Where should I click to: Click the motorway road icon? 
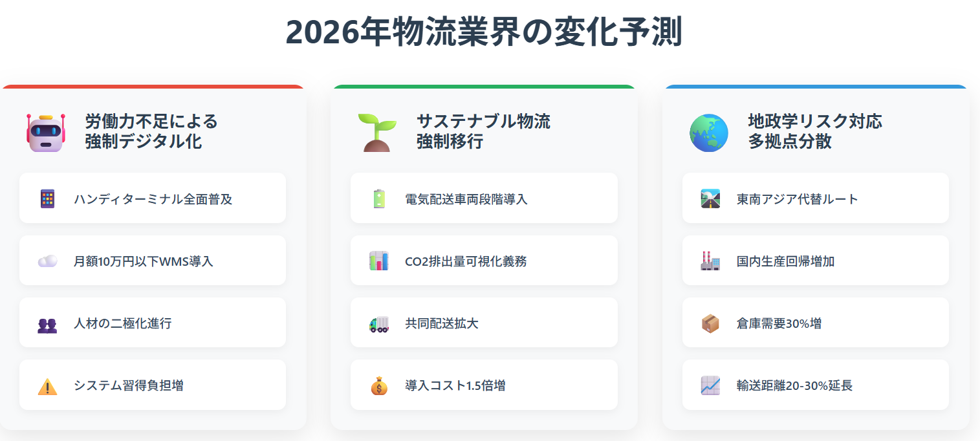point(710,199)
